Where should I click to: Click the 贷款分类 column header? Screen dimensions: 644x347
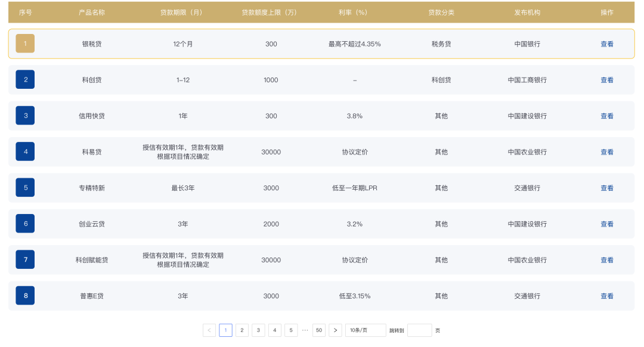pos(441,13)
